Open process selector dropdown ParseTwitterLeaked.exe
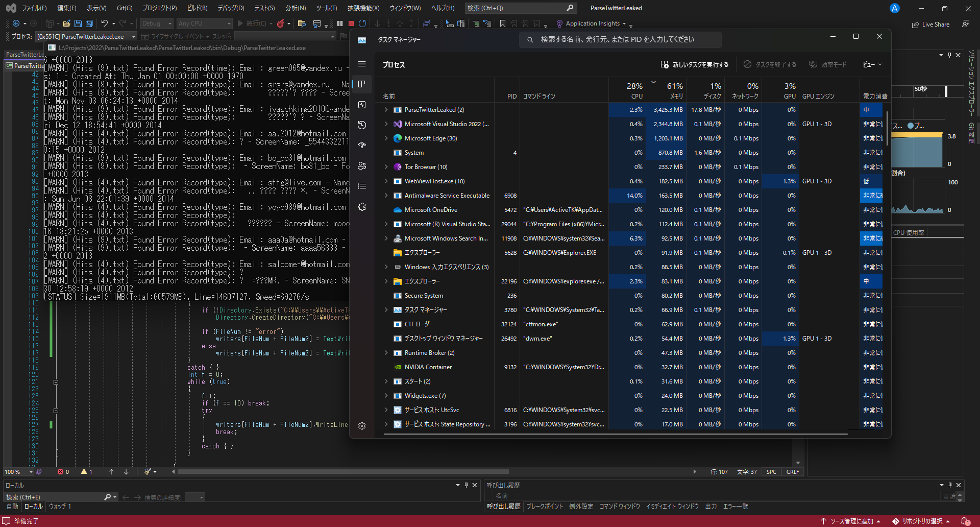The width and height of the screenshot is (980, 527). click(86, 37)
